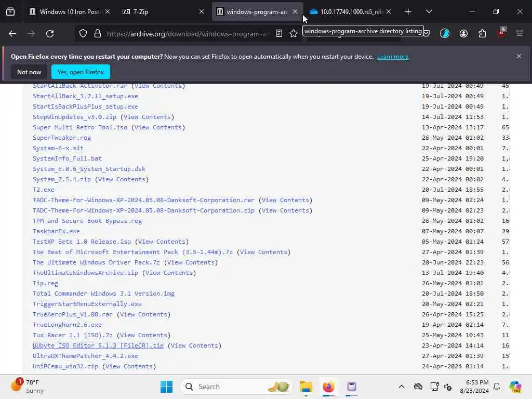Open TestXP Beta 1.0 Release.iso link
The height and width of the screenshot is (399, 532).
[x=82, y=242]
